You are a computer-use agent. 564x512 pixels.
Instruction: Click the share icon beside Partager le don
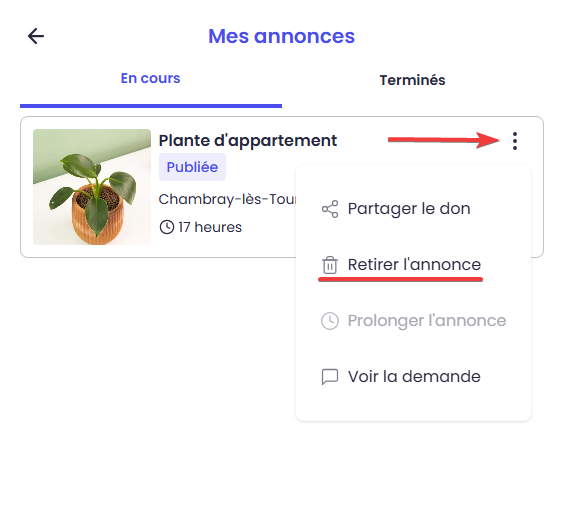(330, 209)
